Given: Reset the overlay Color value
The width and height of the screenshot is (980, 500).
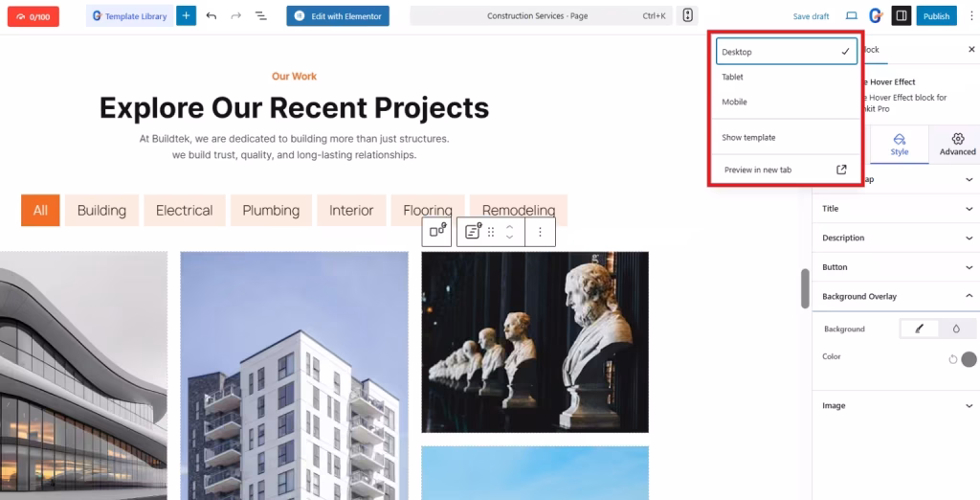Looking at the screenshot, I should (952, 359).
